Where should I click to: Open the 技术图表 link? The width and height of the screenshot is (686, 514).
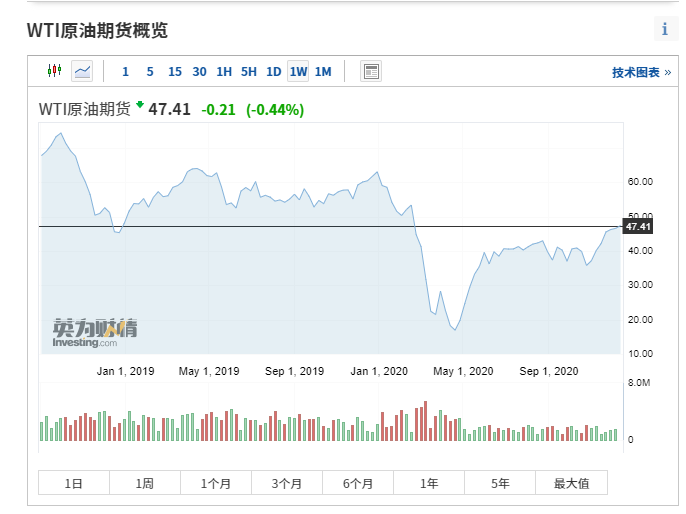(x=641, y=72)
